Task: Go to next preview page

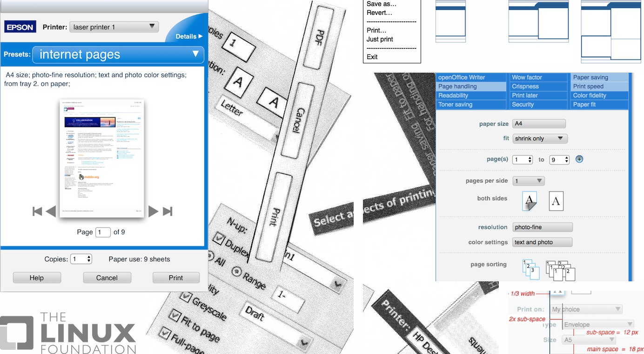Action: 153,211
